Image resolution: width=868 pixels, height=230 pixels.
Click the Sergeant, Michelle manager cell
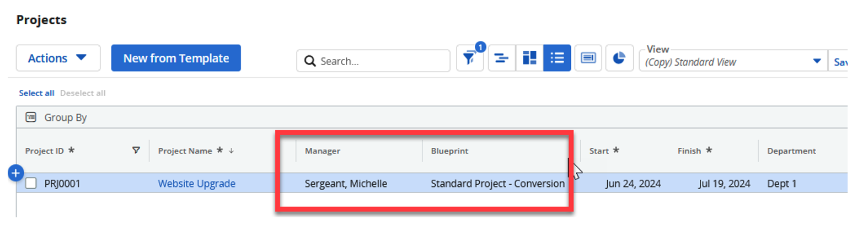pos(346,184)
